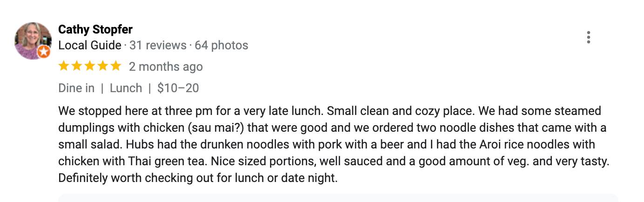Screen dimensions: 644x202
Task: Click the "2 months ago" timestamp
Action: [x=166, y=67]
